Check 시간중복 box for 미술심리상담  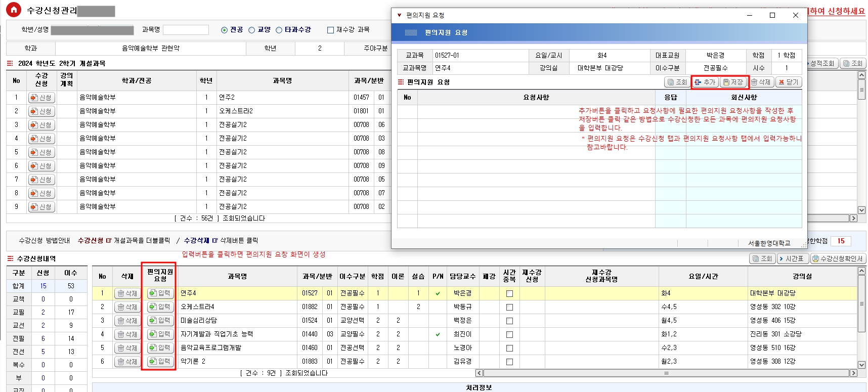pyautogui.click(x=509, y=321)
